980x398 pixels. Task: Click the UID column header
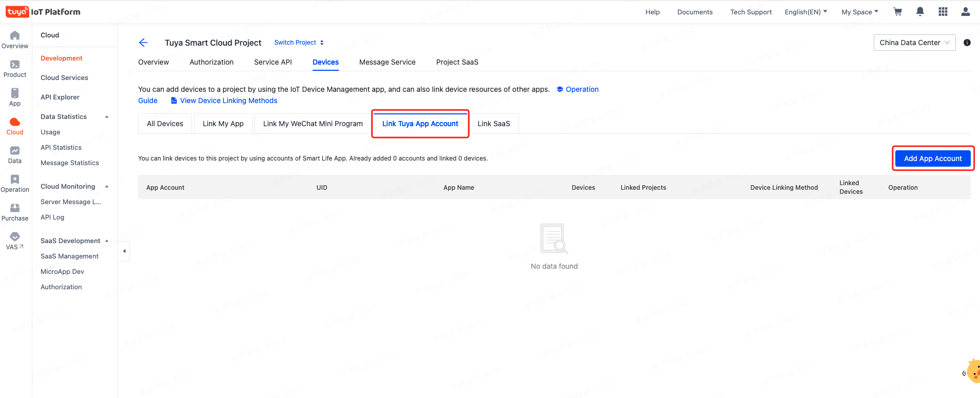pos(322,188)
